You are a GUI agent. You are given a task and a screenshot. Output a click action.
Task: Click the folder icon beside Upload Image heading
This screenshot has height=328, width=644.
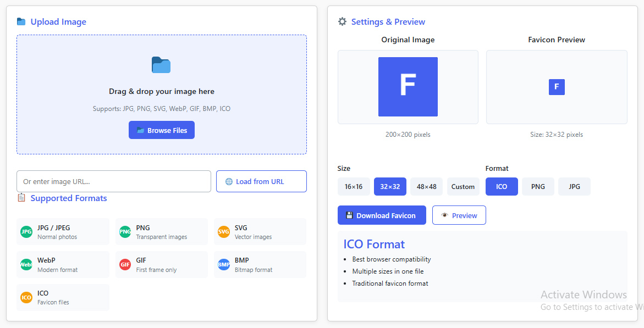21,22
